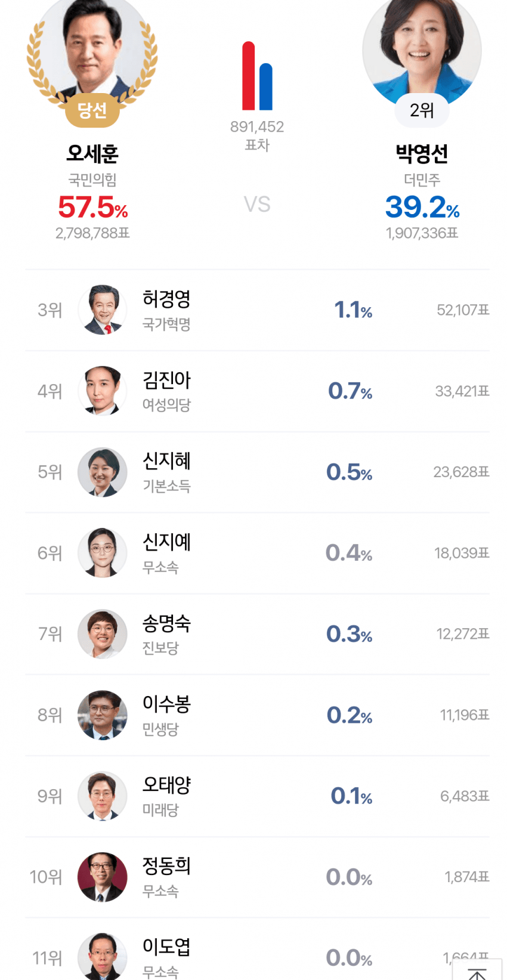This screenshot has height=980, width=507.
Task: Tap the 오태양 candidate avatar
Action: [x=103, y=796]
